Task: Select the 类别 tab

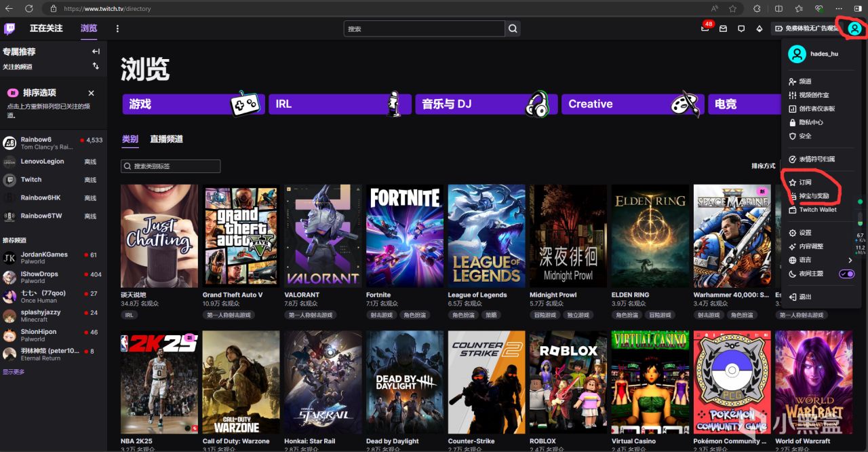Action: [130, 139]
